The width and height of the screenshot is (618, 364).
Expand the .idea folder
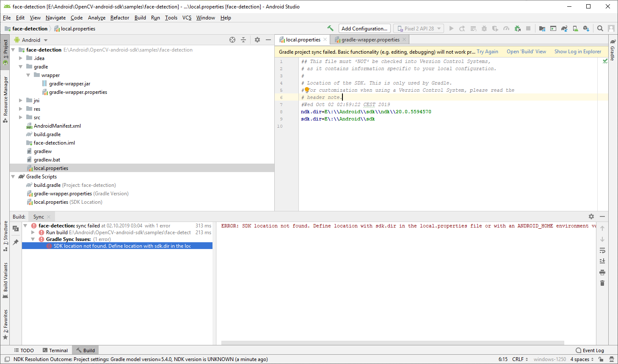click(x=20, y=58)
